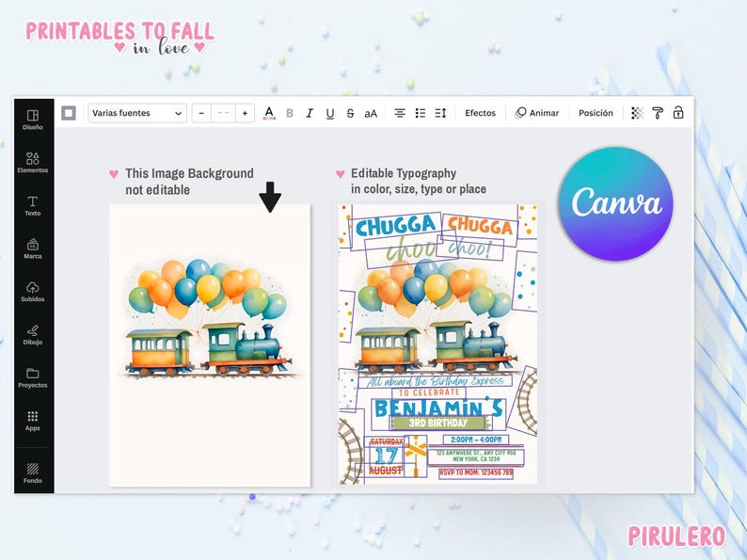Toggle the lock icon
Screen dimensions: 747x560
(x=678, y=113)
